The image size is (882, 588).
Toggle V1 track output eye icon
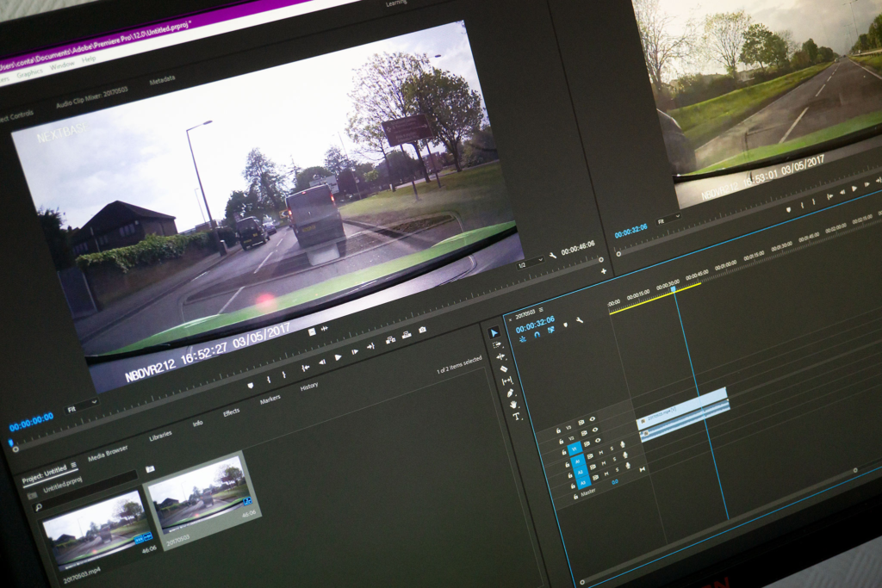tap(597, 440)
